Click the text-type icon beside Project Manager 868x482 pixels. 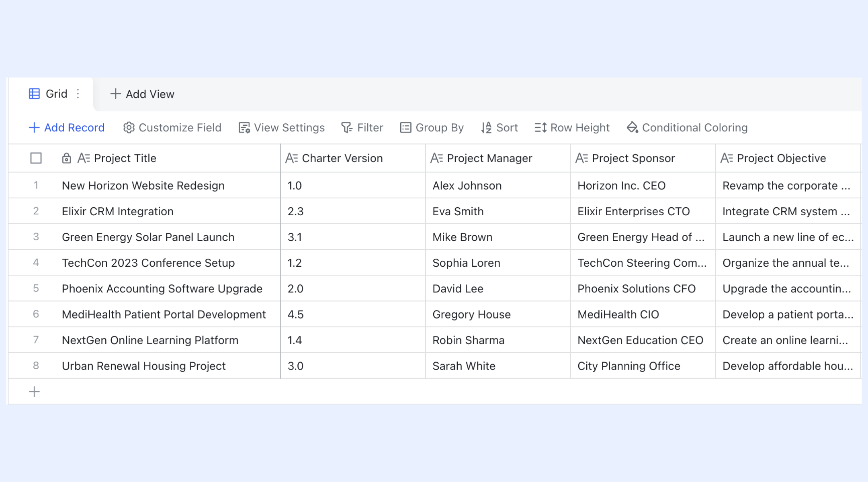point(437,158)
